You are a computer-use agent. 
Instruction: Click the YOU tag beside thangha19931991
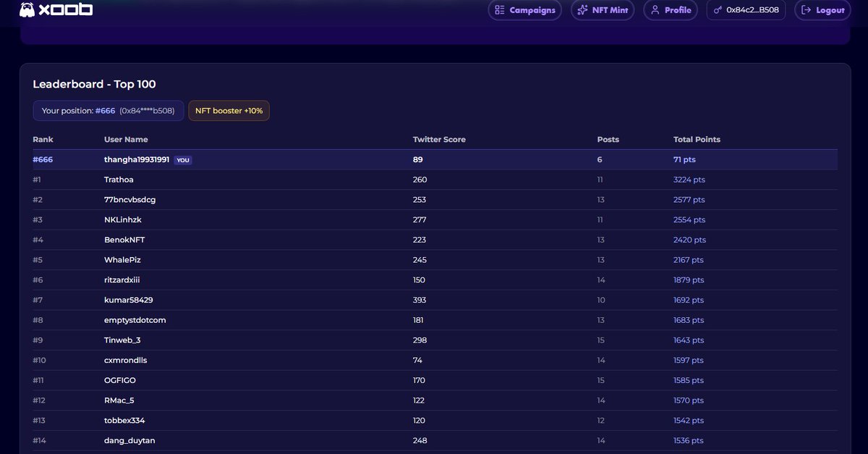click(x=183, y=160)
